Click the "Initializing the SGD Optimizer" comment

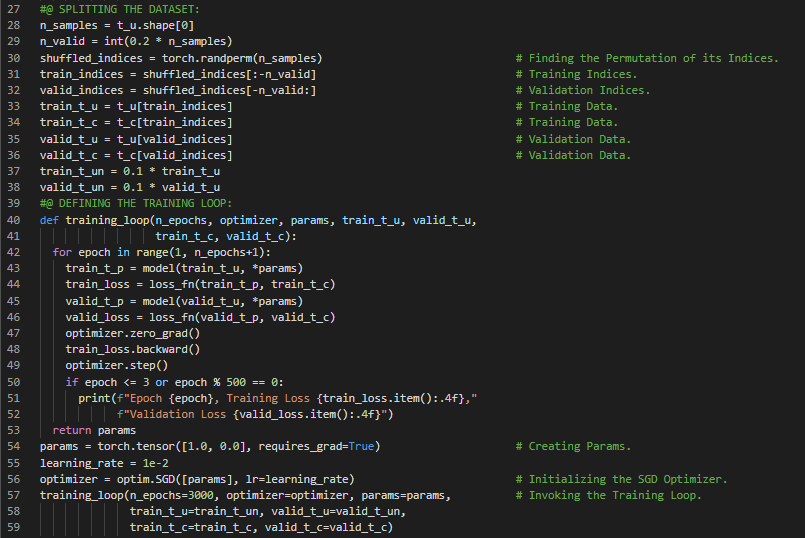(x=628, y=479)
